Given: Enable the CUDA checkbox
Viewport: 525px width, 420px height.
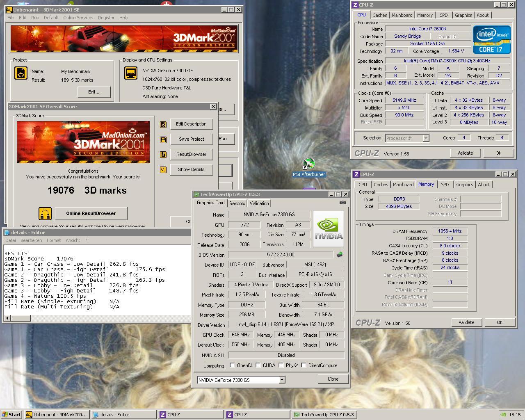Looking at the screenshot, I should pos(258,365).
